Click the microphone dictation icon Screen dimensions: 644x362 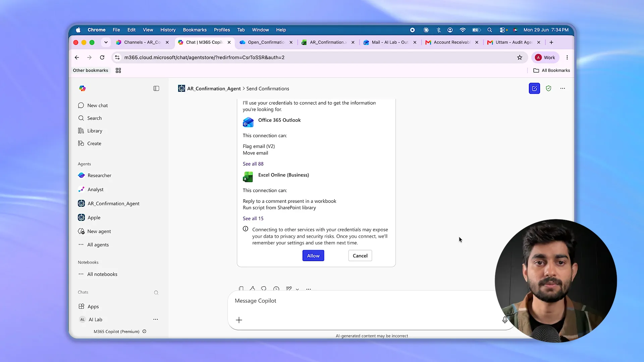pyautogui.click(x=505, y=320)
